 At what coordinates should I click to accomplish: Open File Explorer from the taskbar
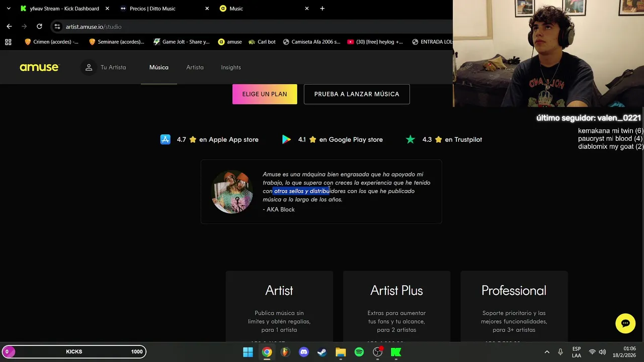point(341,352)
